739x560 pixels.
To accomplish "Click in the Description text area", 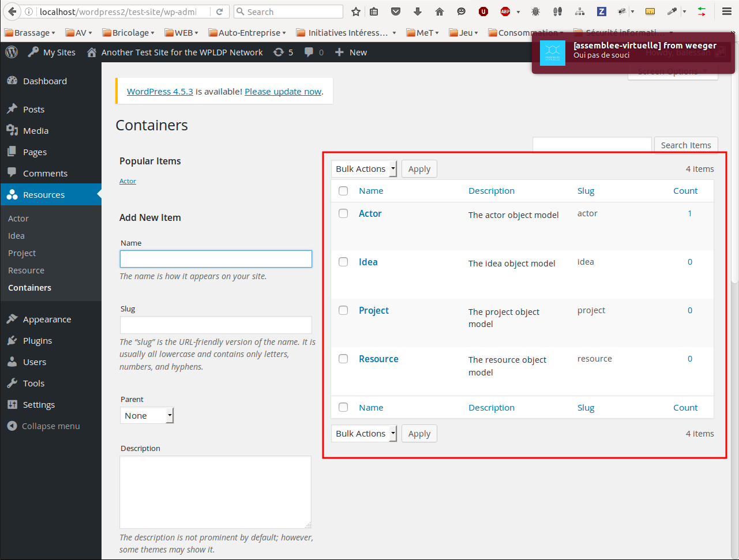I will pyautogui.click(x=215, y=493).
